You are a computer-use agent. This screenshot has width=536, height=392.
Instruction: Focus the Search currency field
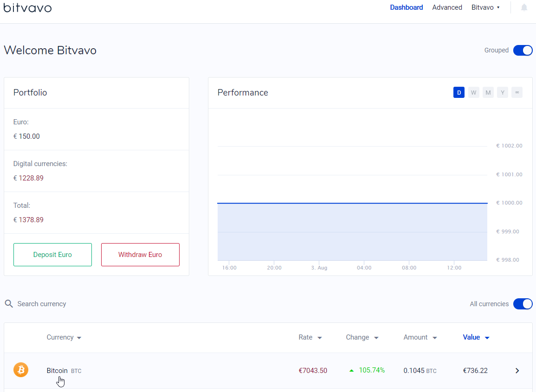point(42,304)
